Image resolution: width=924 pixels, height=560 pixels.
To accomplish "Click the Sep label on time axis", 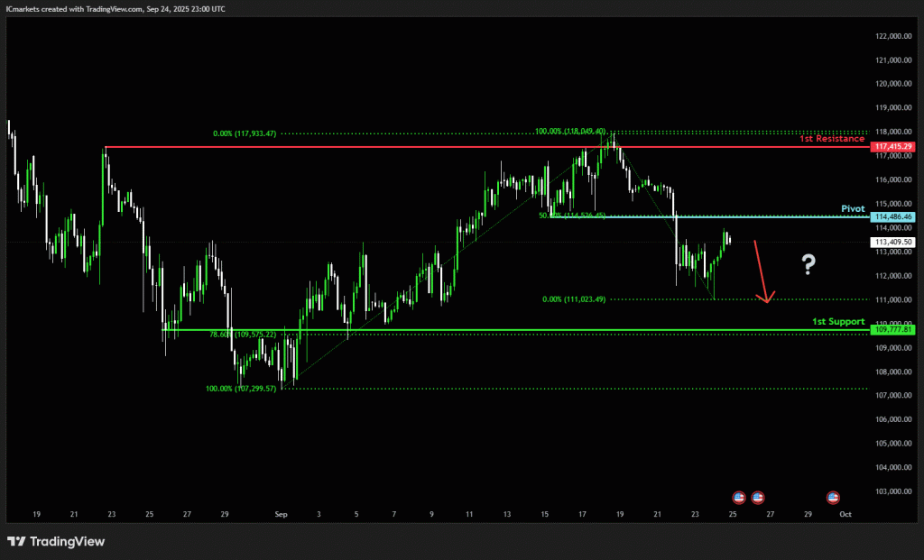I will pyautogui.click(x=279, y=514).
